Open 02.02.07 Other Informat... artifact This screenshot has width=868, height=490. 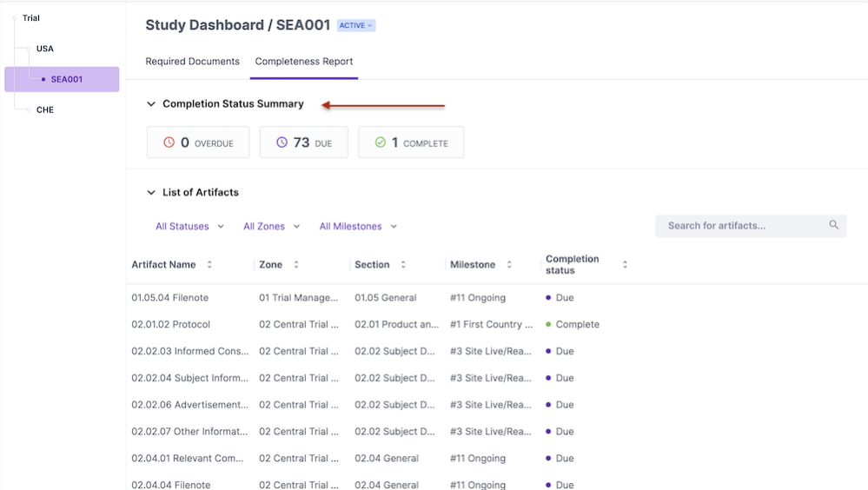pos(189,431)
